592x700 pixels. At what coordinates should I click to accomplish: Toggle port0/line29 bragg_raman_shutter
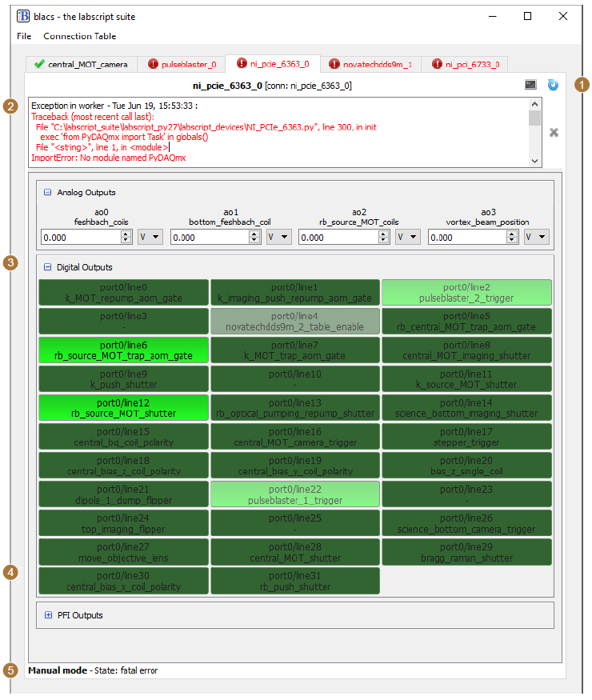click(466, 552)
